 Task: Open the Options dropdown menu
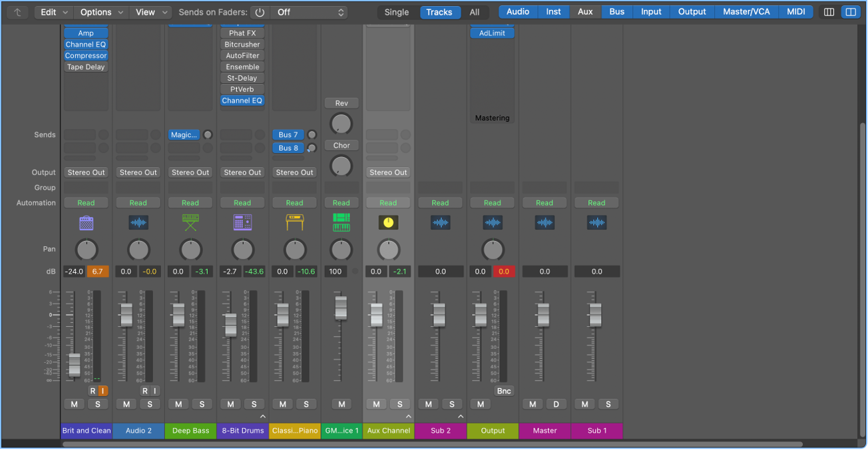(102, 12)
